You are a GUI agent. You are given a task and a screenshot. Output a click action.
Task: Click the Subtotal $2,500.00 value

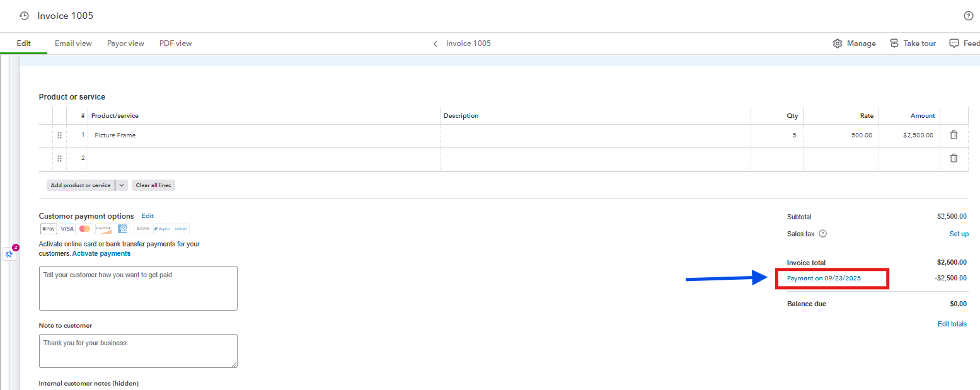click(952, 217)
